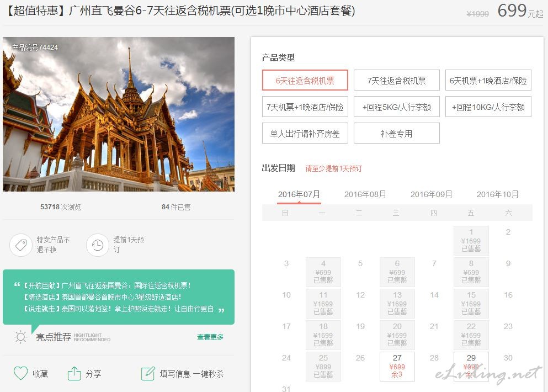Click the fill-info edit pencil icon
The width and height of the screenshot is (548, 392).
[148, 373]
